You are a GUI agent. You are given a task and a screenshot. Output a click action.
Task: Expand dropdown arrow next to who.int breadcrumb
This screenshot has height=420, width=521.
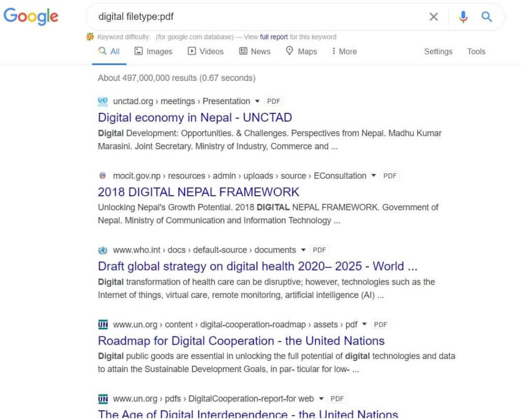(x=303, y=250)
